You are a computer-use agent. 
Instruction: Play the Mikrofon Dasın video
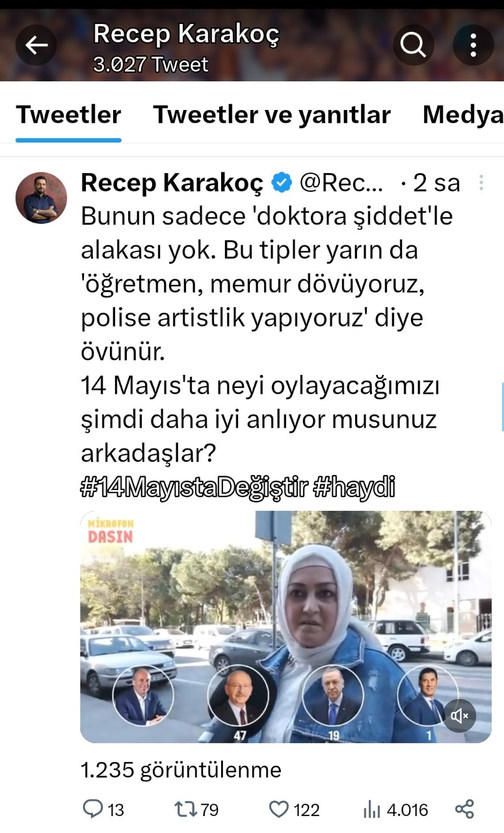click(285, 627)
